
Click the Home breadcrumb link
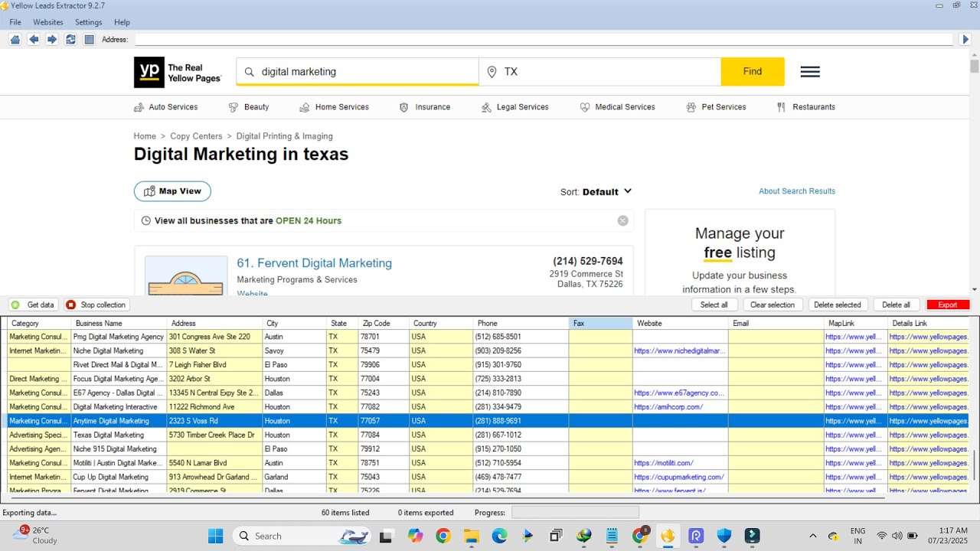145,136
